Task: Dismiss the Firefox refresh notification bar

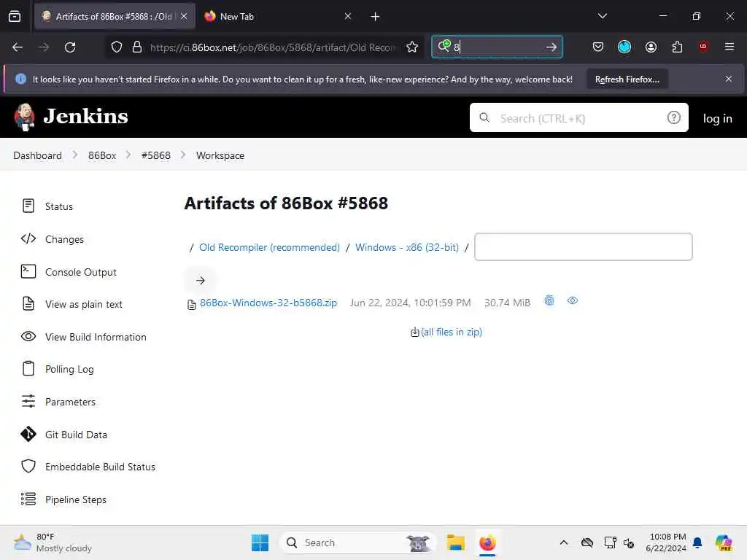Action: pos(729,79)
